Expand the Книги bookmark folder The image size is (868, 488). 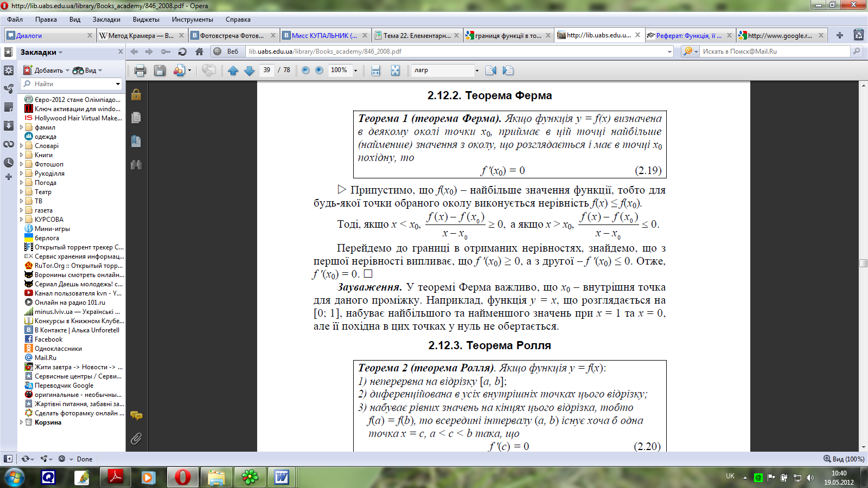(22, 155)
